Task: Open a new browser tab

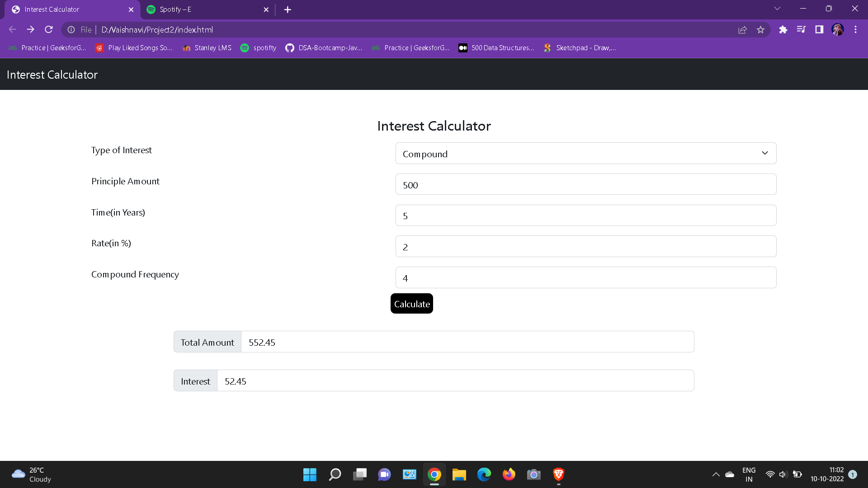Action: [x=288, y=9]
